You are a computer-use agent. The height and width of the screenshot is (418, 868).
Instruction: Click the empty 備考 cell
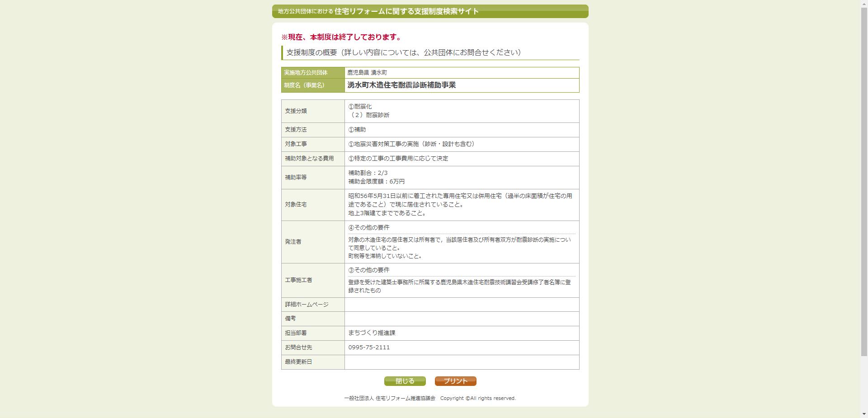(x=461, y=319)
